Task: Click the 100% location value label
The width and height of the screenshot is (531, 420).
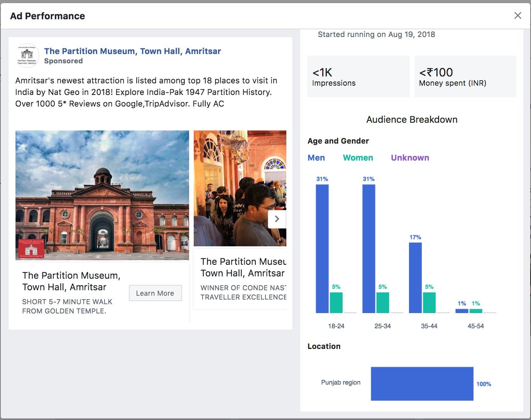Action: point(484,384)
